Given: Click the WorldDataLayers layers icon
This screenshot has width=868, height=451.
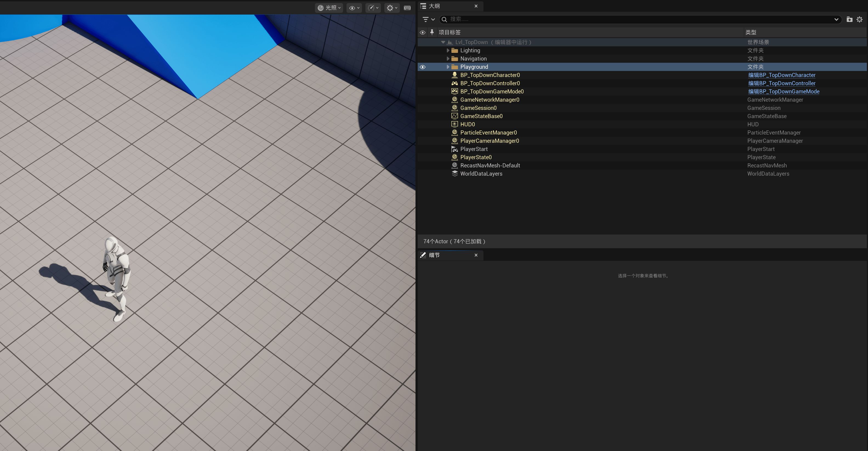Looking at the screenshot, I should [454, 173].
